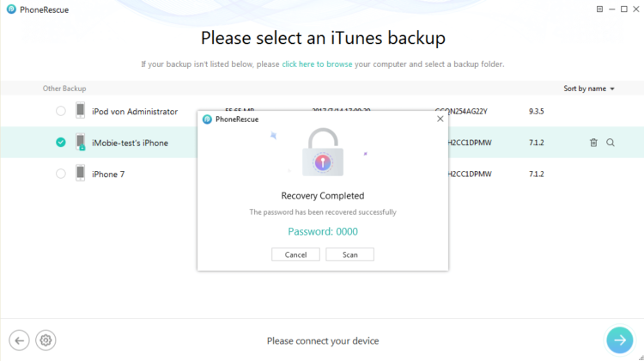Click the Scan button in dialog
The height and width of the screenshot is (361, 644).
tap(350, 254)
